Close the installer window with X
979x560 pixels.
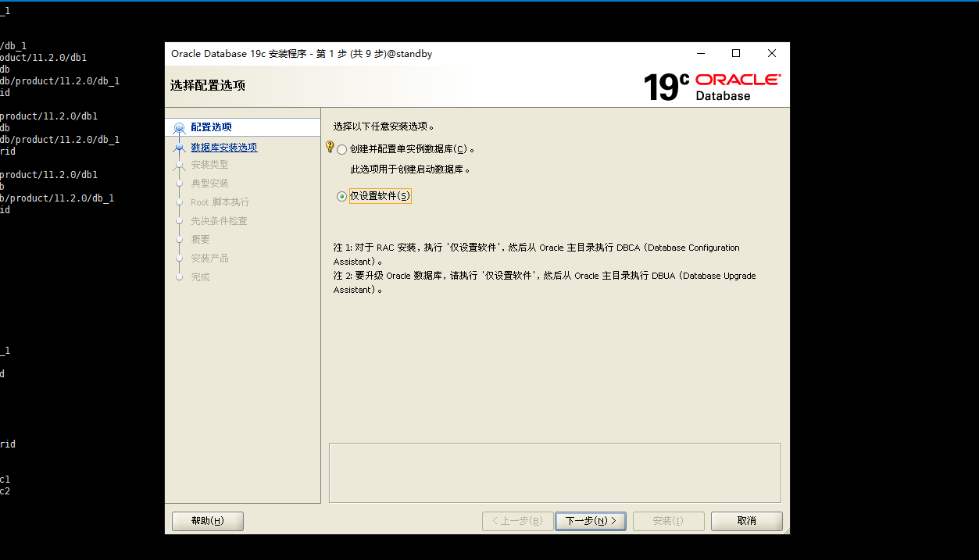click(771, 54)
